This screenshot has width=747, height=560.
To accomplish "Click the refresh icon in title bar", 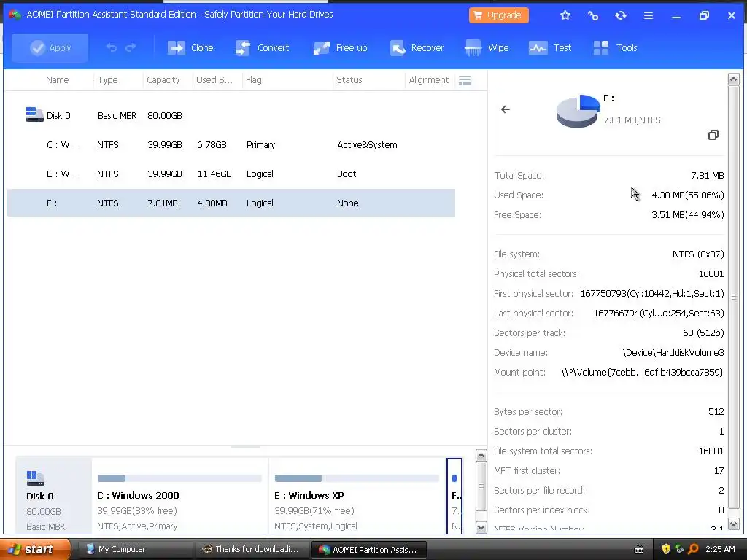I will (x=620, y=15).
